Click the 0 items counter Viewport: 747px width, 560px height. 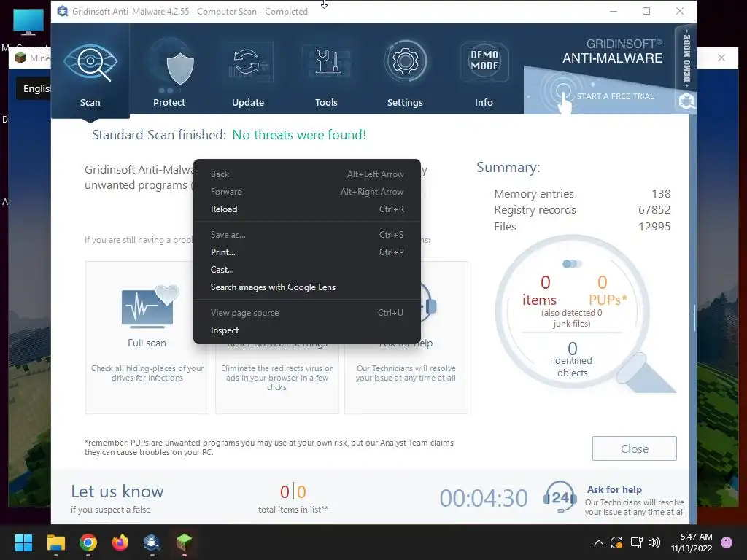(x=540, y=290)
